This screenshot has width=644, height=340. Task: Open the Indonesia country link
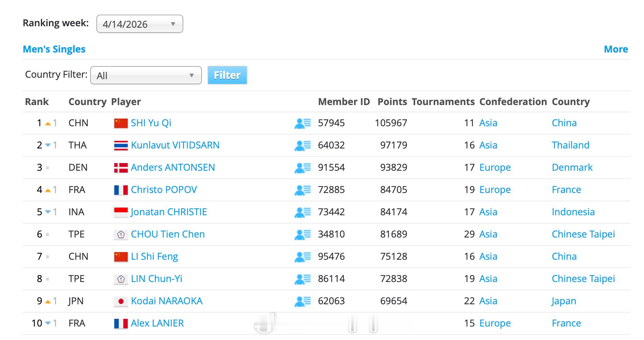573,212
